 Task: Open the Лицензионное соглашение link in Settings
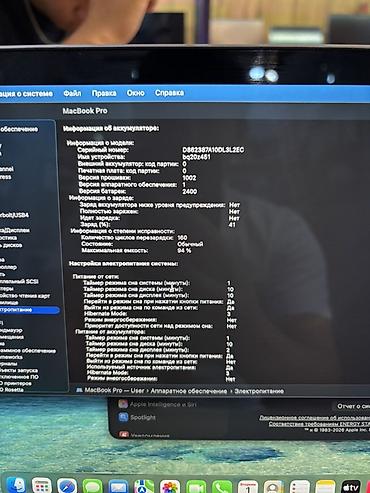(x=314, y=418)
